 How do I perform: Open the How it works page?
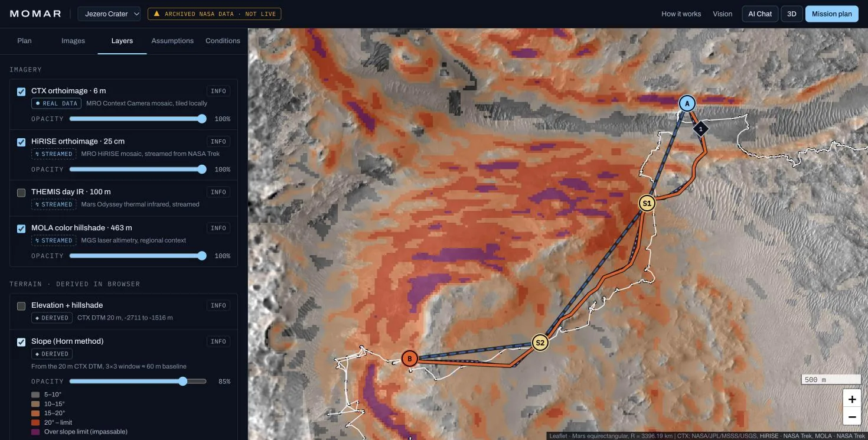681,14
